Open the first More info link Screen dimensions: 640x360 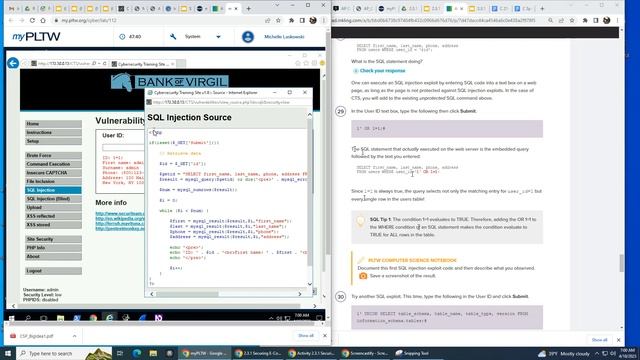(x=120, y=213)
